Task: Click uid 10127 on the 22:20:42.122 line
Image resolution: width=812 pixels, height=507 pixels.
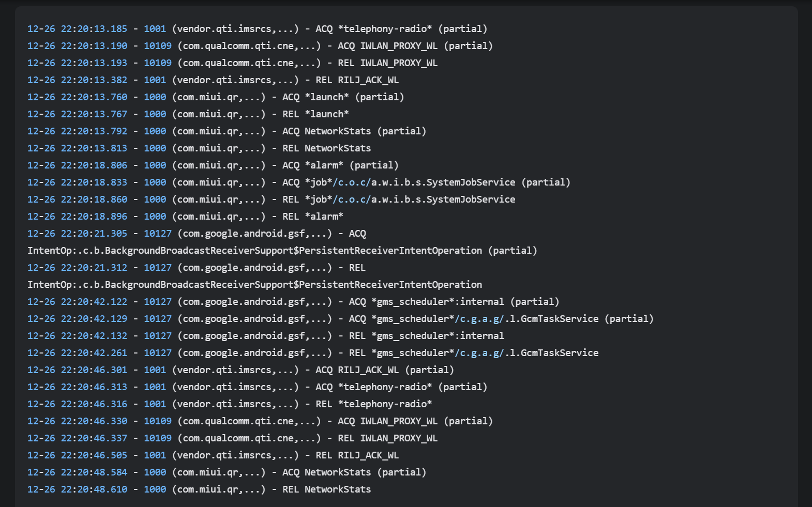Action: [x=158, y=302]
